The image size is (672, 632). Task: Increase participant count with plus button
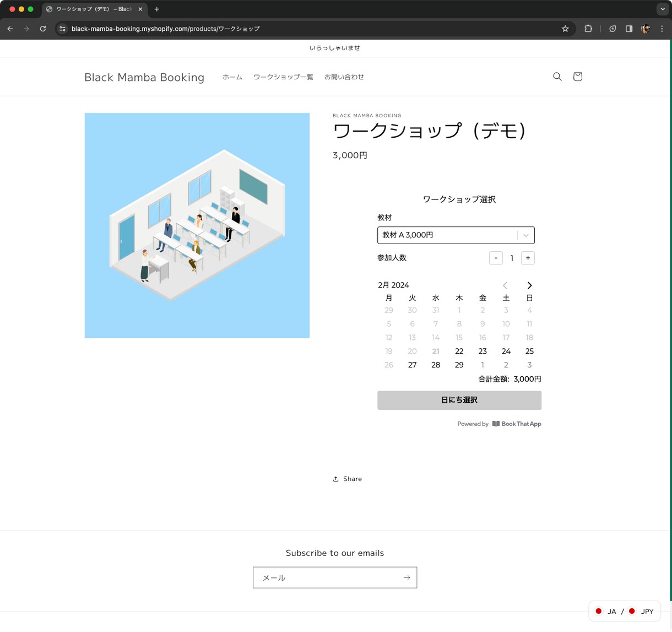(x=528, y=258)
